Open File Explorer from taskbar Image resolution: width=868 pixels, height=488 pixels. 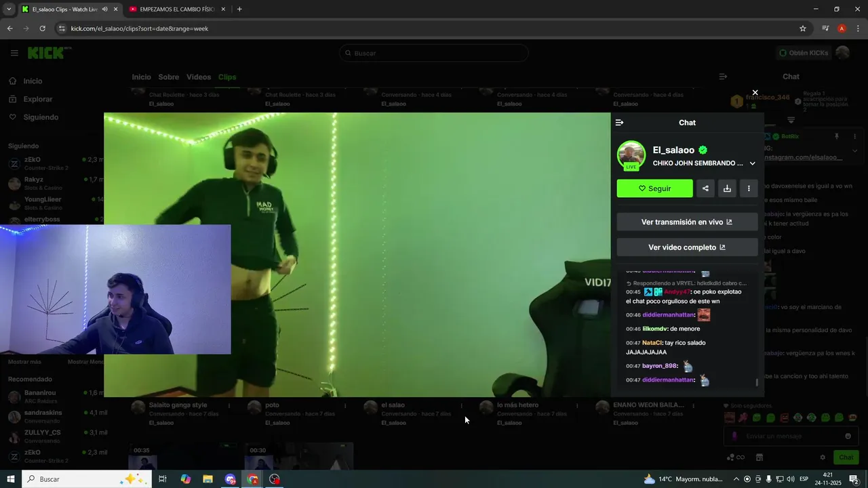[x=208, y=479]
